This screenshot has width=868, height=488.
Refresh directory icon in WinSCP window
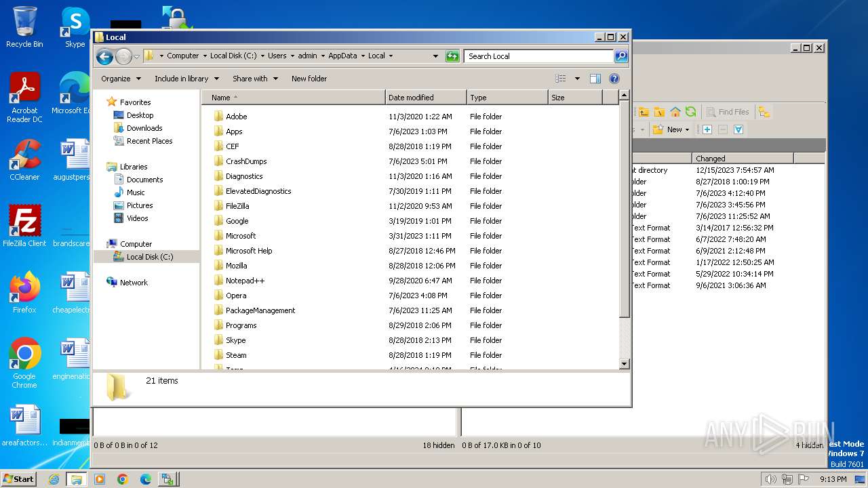[690, 112]
